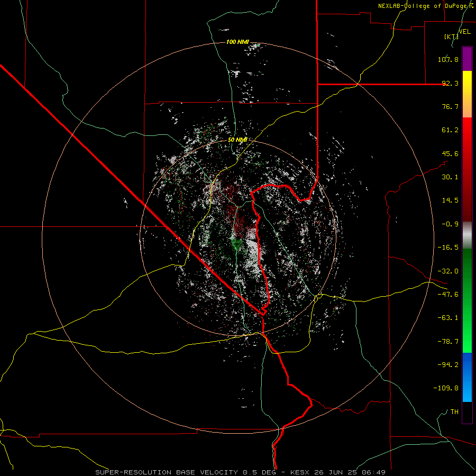The image size is (476, 476).
Task: Select the 100 NMI range ring label
Action: pos(237,42)
